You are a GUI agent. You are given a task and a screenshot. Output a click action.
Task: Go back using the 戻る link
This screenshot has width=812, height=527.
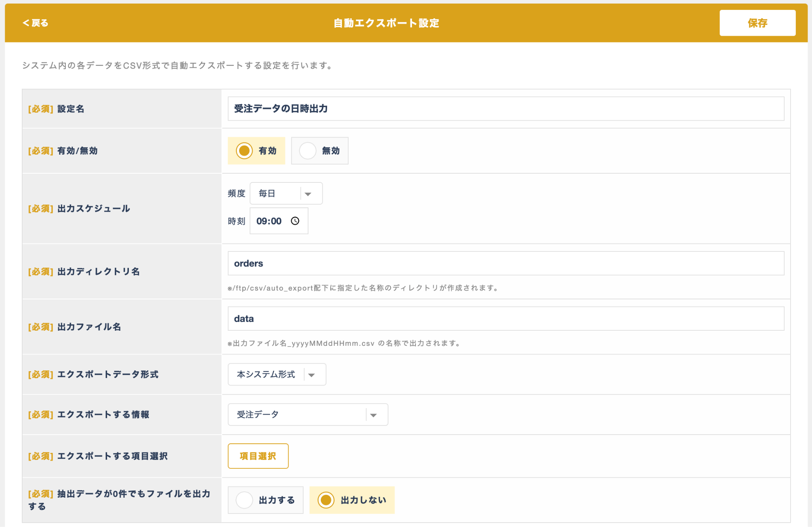click(35, 23)
